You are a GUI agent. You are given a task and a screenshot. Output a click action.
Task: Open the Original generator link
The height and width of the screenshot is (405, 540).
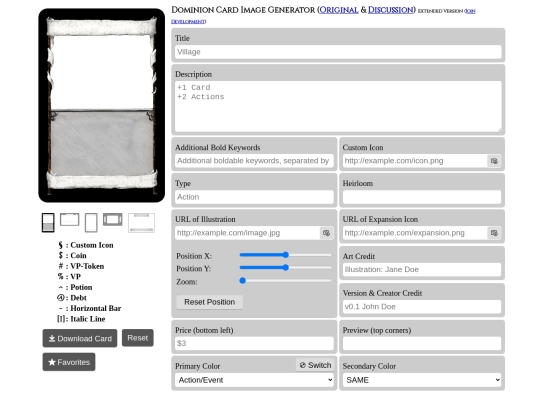(x=339, y=10)
